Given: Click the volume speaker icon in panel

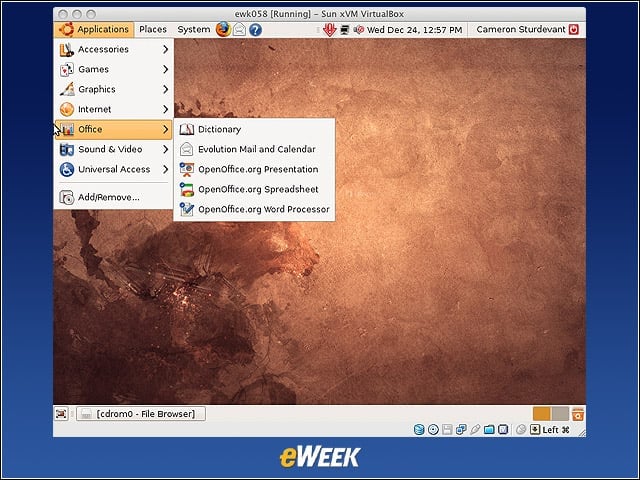Looking at the screenshot, I should coord(358,30).
